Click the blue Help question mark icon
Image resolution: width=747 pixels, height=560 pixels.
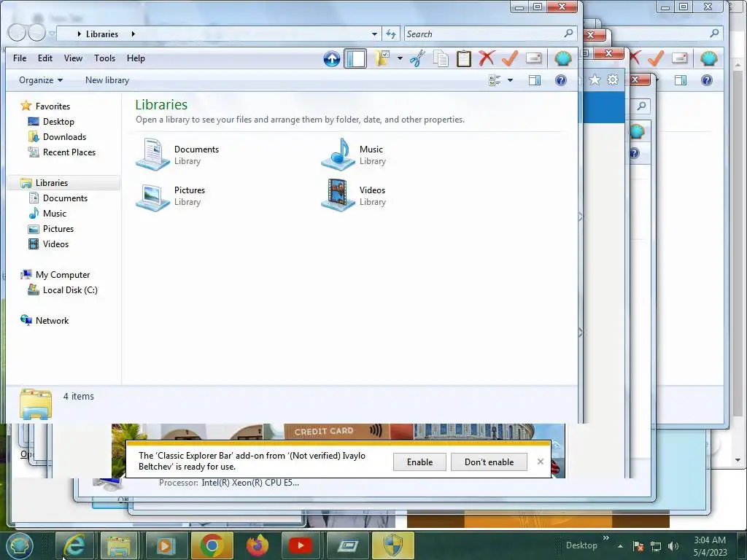561,80
